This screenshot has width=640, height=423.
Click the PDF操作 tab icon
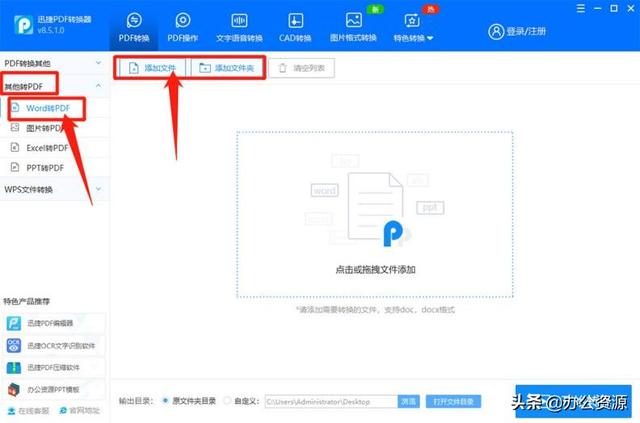tap(182, 20)
